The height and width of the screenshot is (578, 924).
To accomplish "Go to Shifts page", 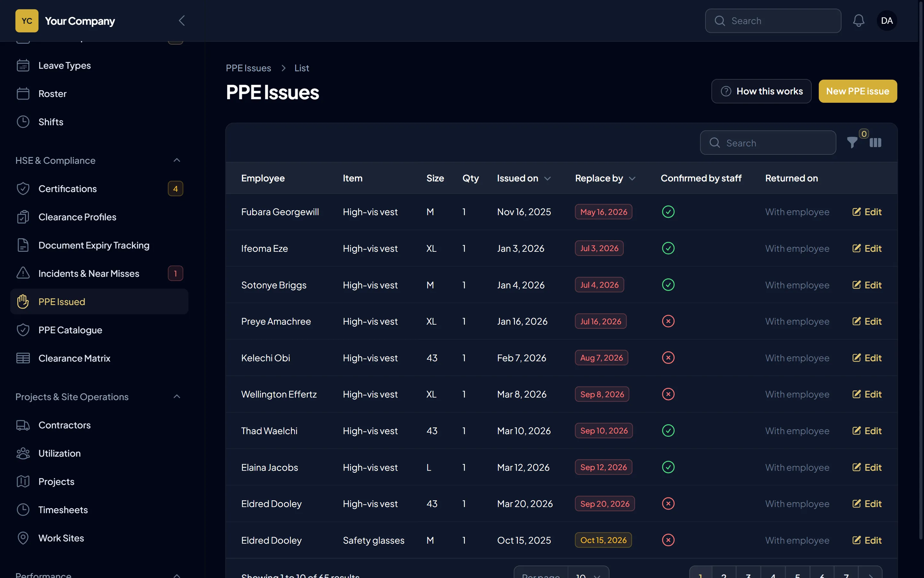I will click(99, 122).
